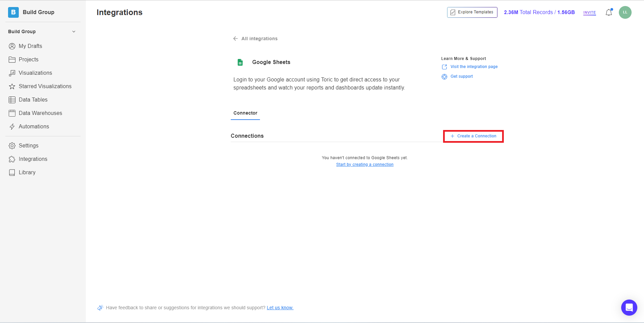Click the Explore Templates button

(472, 12)
